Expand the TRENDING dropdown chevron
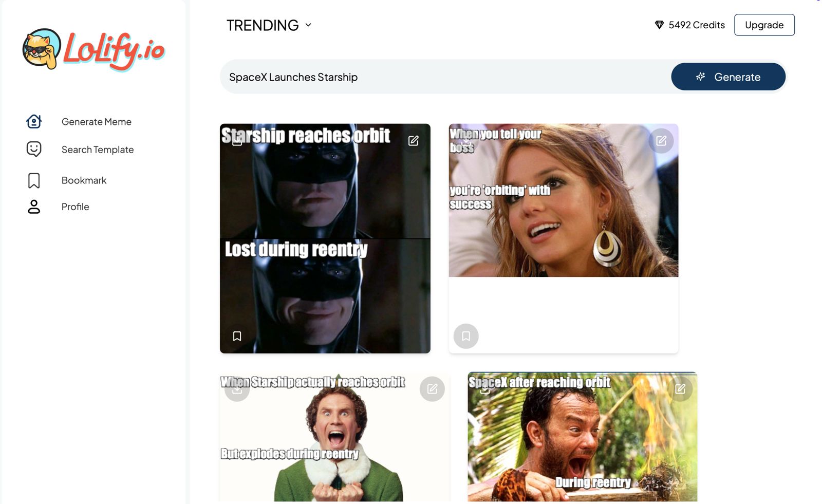Viewport: 822px width, 504px height. (x=308, y=25)
